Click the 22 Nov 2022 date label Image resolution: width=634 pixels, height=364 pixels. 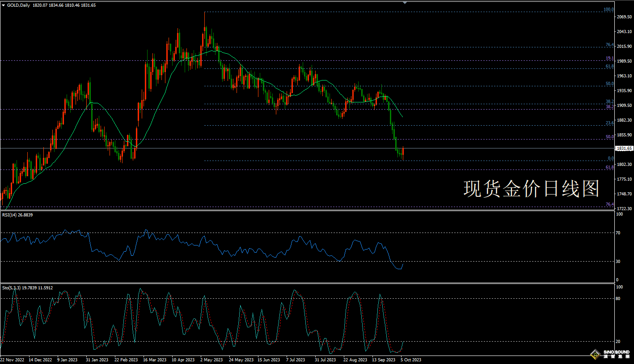click(13, 360)
